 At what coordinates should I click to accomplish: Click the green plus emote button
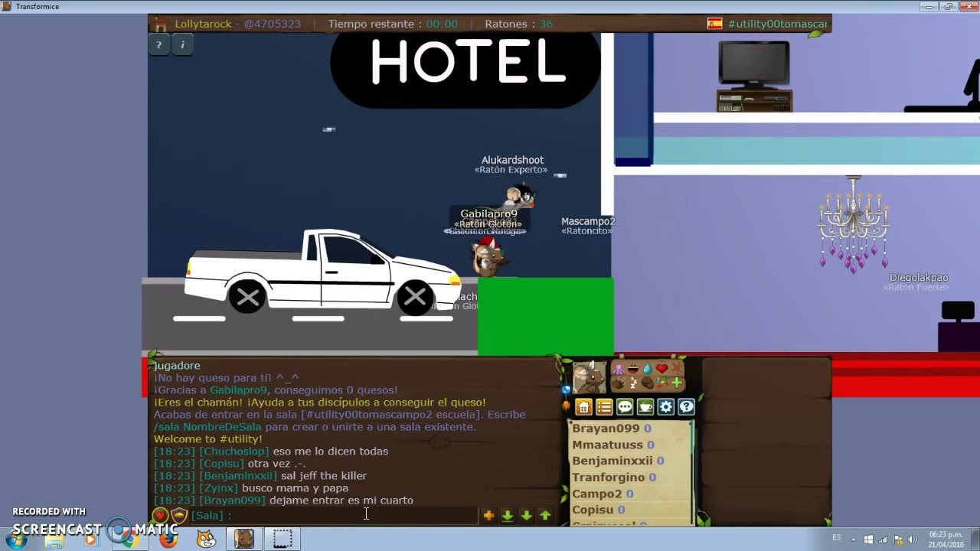pos(677,383)
